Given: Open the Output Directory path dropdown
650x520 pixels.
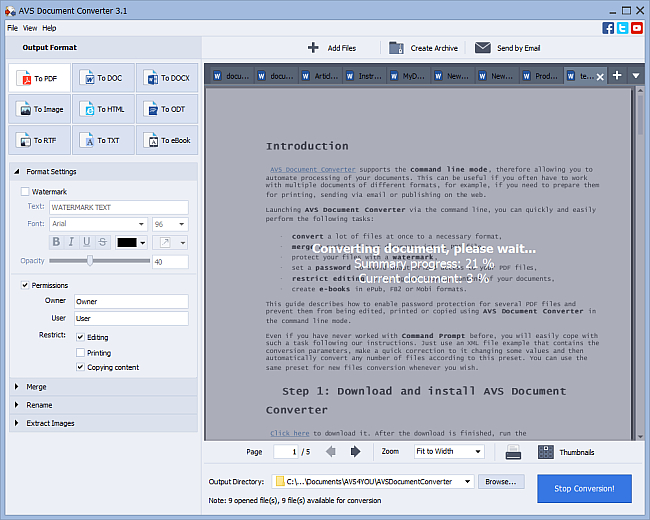Looking at the screenshot, I should coord(468,481).
